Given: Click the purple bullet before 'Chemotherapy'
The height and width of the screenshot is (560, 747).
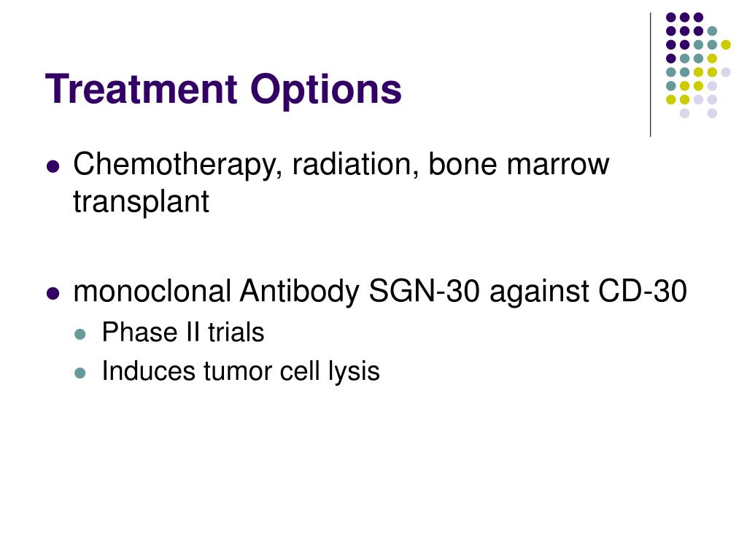Looking at the screenshot, I should click(53, 167).
